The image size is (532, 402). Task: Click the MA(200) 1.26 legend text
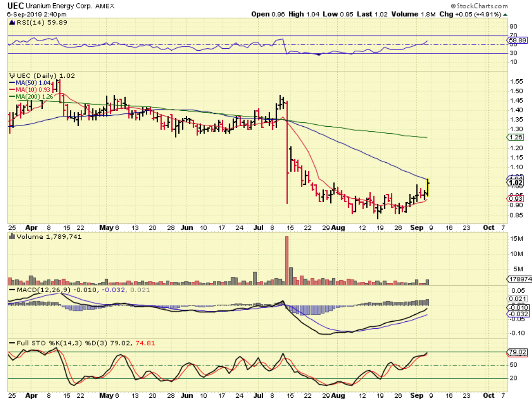point(35,97)
